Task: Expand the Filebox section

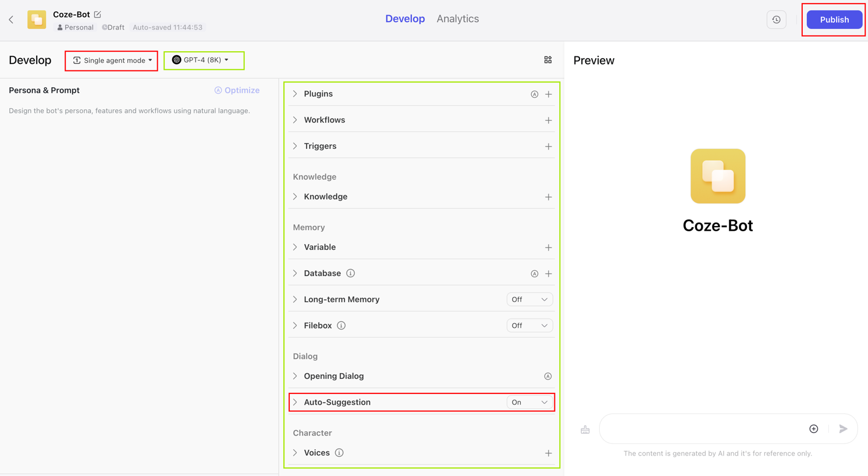Action: click(x=295, y=325)
